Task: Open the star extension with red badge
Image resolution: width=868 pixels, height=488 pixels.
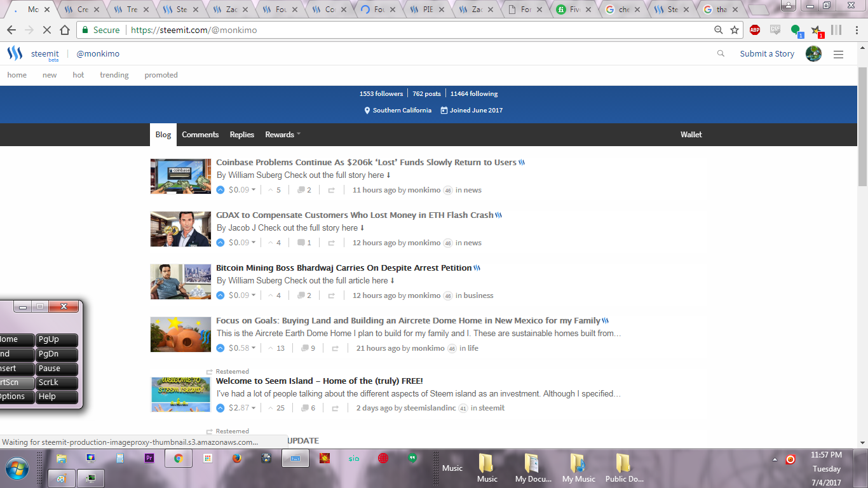Action: point(817,30)
